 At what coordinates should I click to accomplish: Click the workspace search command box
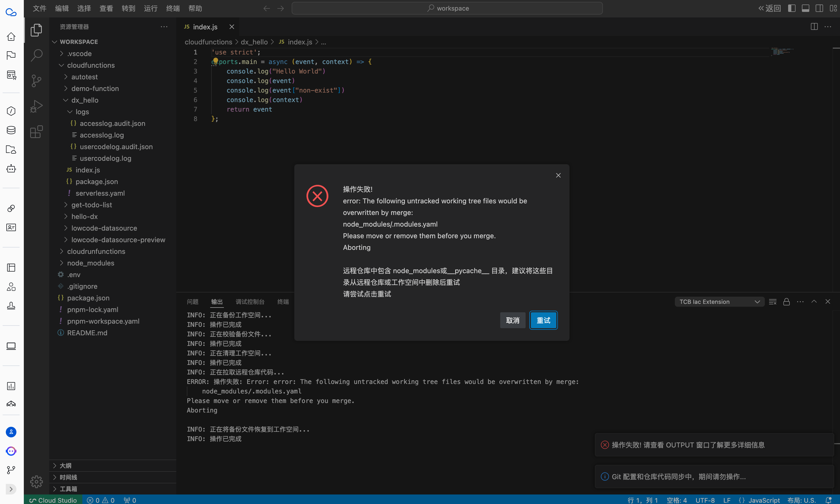coord(447,8)
